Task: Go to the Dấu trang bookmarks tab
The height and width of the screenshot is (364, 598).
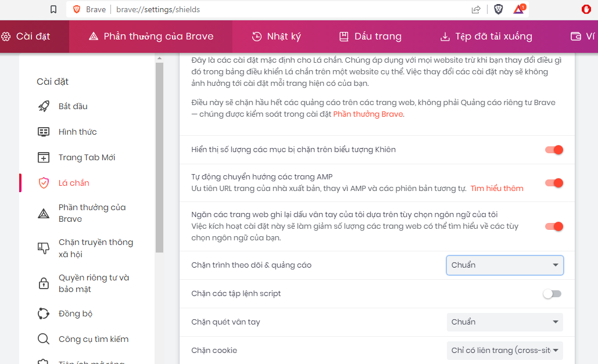Action: pos(370,37)
